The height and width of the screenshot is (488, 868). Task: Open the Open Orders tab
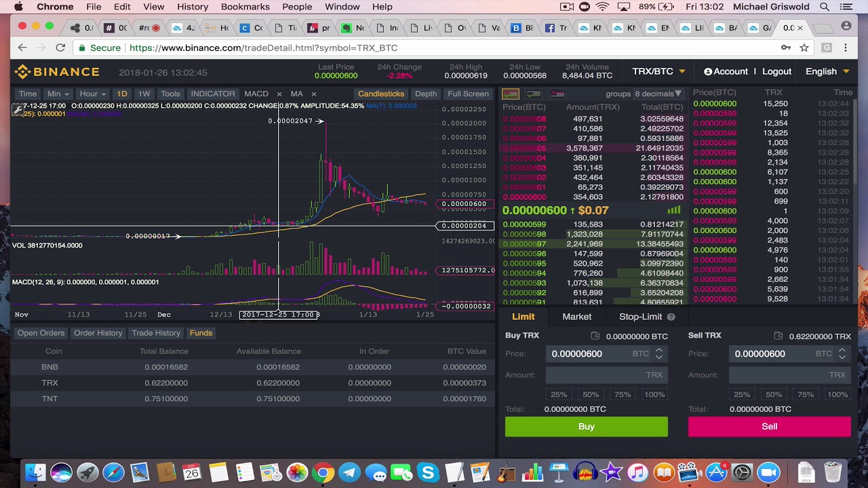click(41, 333)
